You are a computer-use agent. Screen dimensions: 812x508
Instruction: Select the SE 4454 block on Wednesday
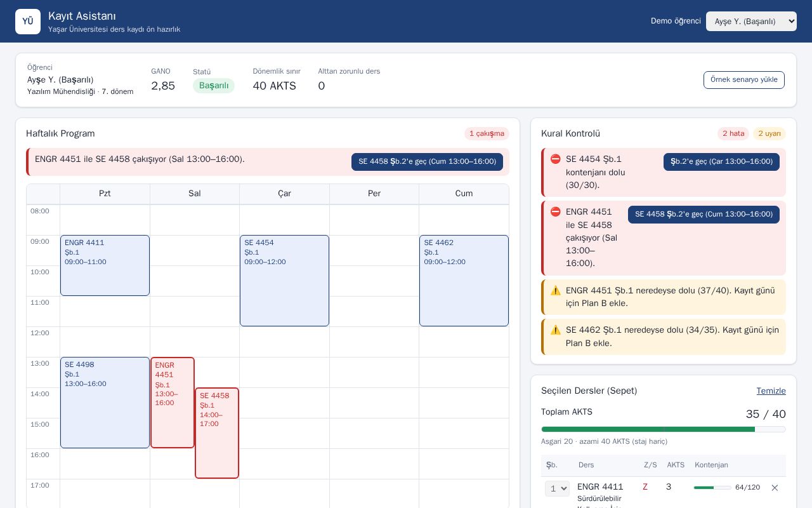(284, 281)
